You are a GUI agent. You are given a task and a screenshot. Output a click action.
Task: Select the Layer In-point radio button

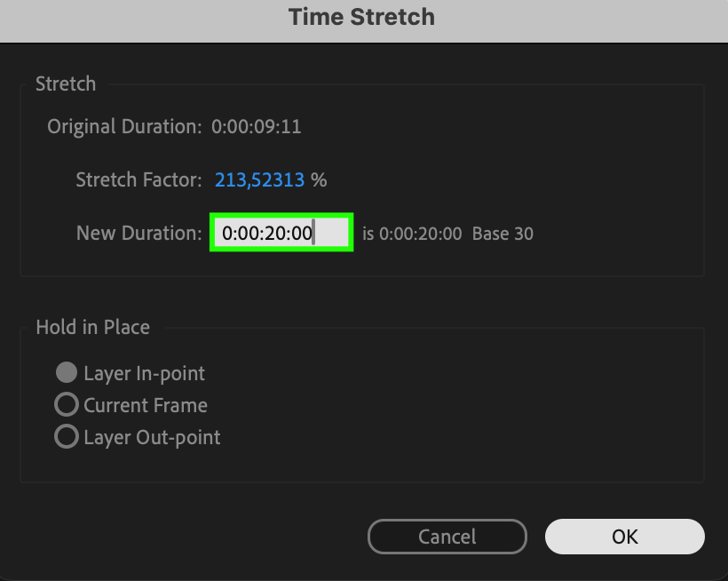67,373
